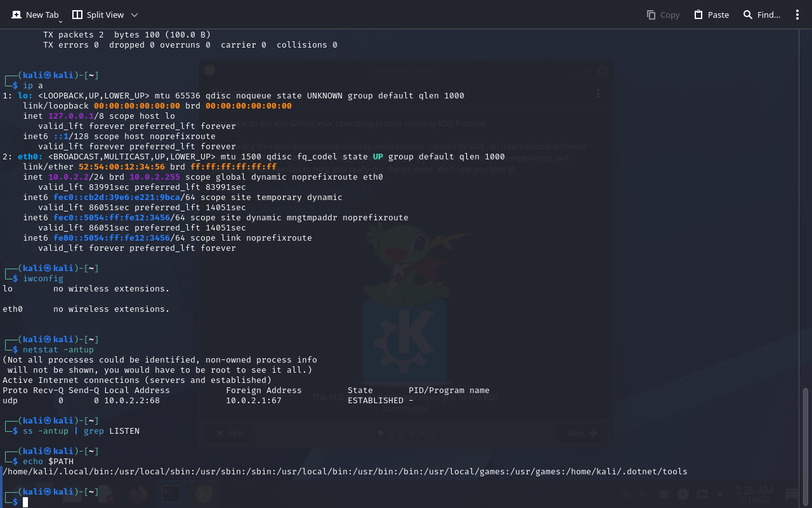This screenshot has width=812, height=508.
Task: Expand the New Tab profile arrow
Action: (60, 22)
